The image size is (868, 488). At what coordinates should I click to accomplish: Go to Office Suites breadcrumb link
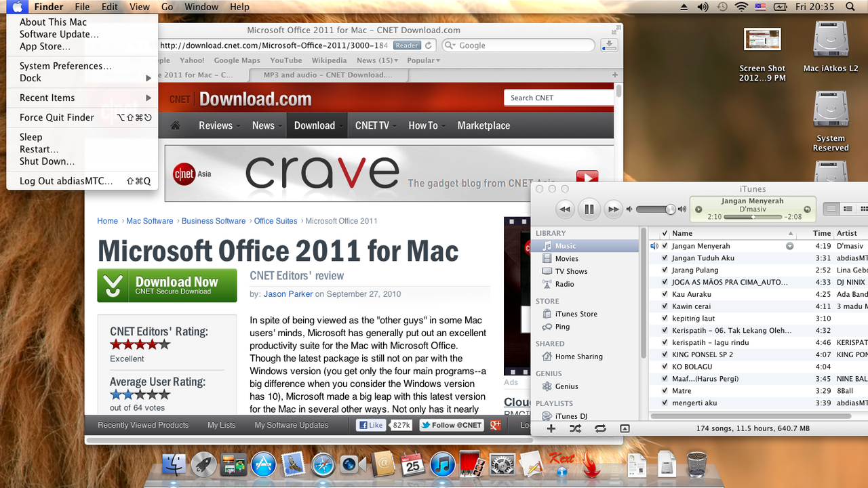[275, 221]
